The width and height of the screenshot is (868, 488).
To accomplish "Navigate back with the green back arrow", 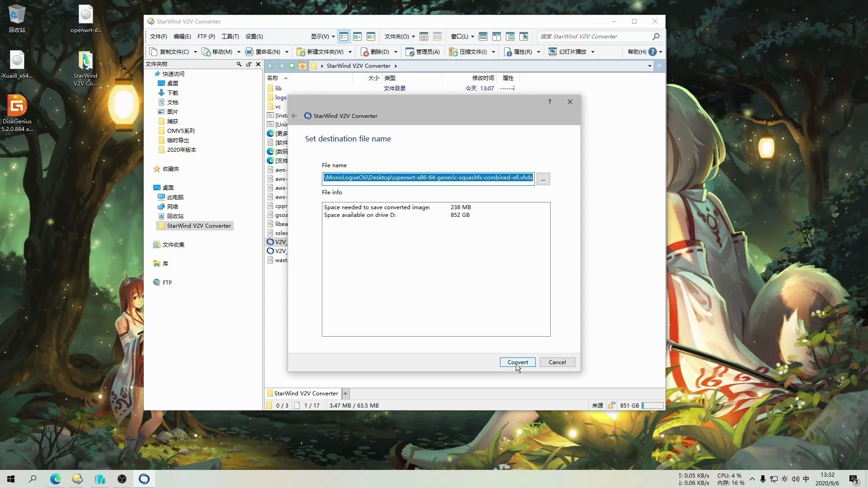I will coord(270,66).
